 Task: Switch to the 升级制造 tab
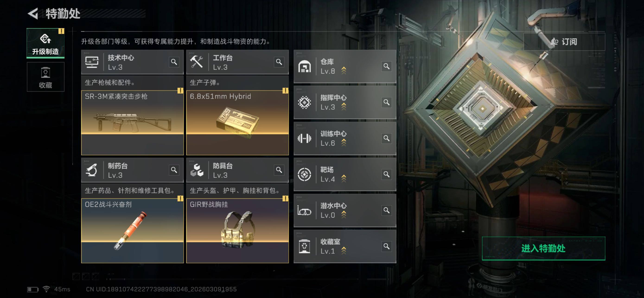pos(45,43)
